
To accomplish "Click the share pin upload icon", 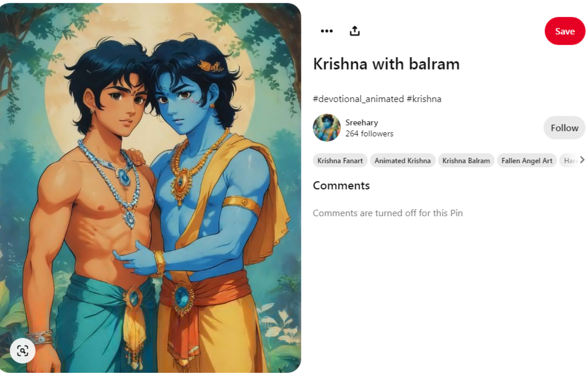I will tap(355, 31).
